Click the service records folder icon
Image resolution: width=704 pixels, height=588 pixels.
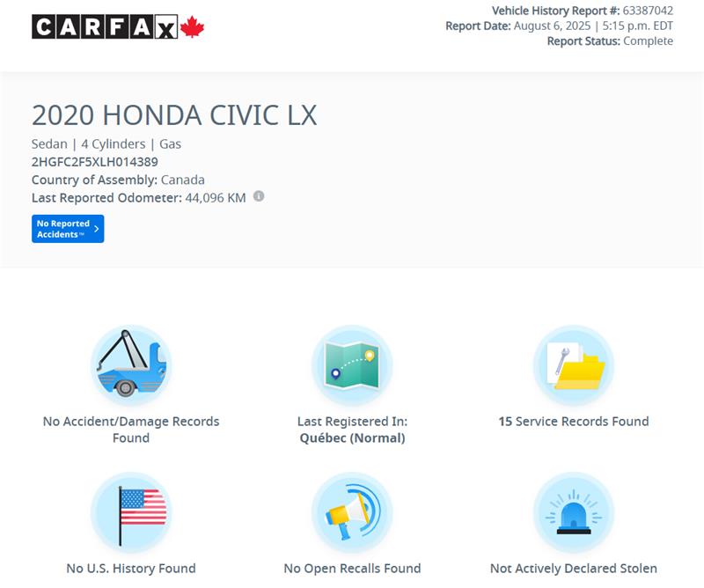(x=574, y=365)
